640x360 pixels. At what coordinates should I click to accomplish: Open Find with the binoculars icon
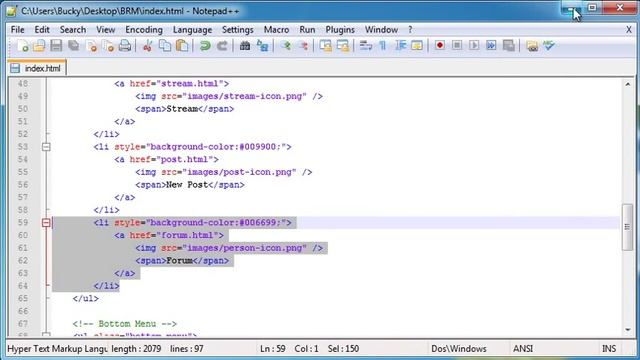(244, 46)
